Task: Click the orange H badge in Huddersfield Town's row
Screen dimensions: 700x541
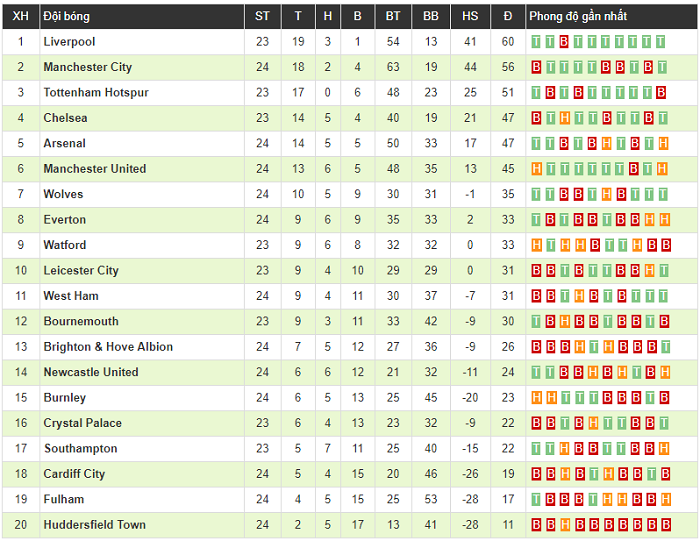Action: 565,524
